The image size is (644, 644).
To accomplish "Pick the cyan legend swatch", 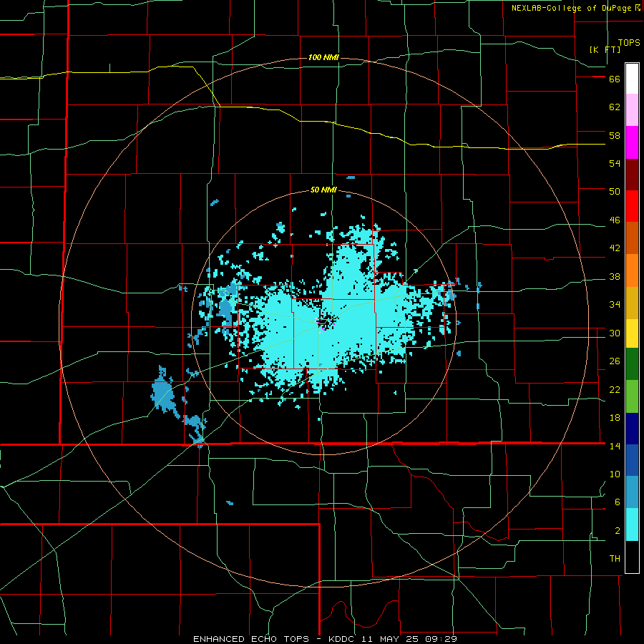I will 632,525.
